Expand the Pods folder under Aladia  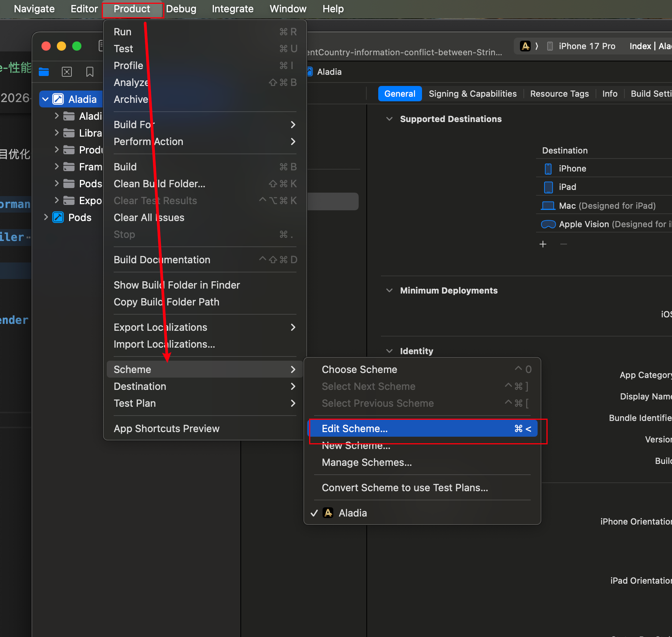[56, 183]
